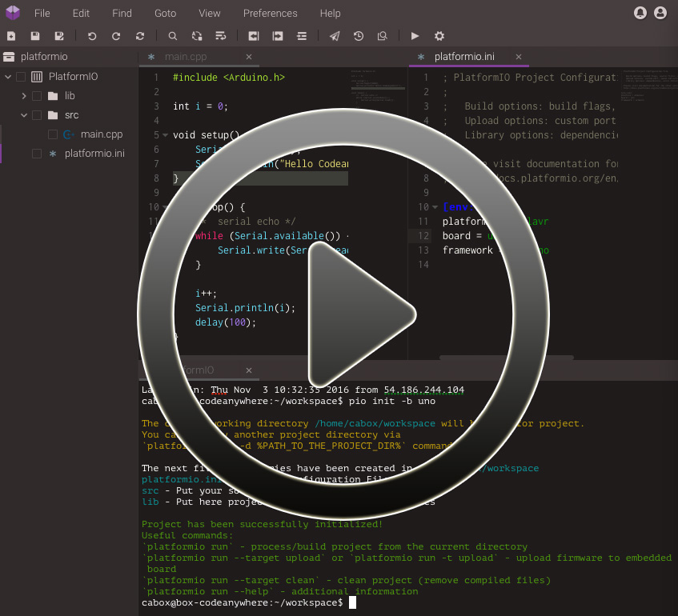
Task: Open the Help menu
Action: (x=330, y=14)
